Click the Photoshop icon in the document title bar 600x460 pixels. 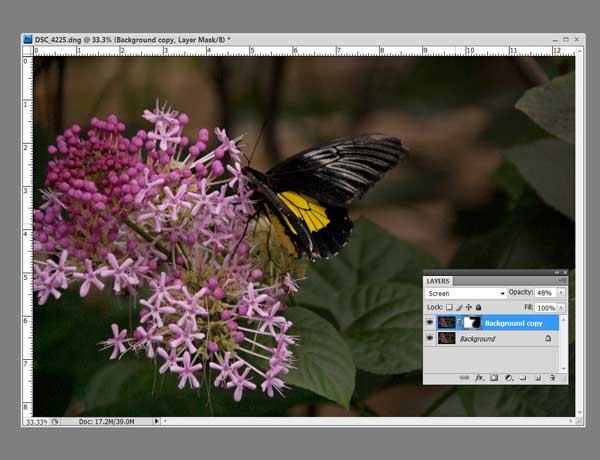(x=28, y=39)
